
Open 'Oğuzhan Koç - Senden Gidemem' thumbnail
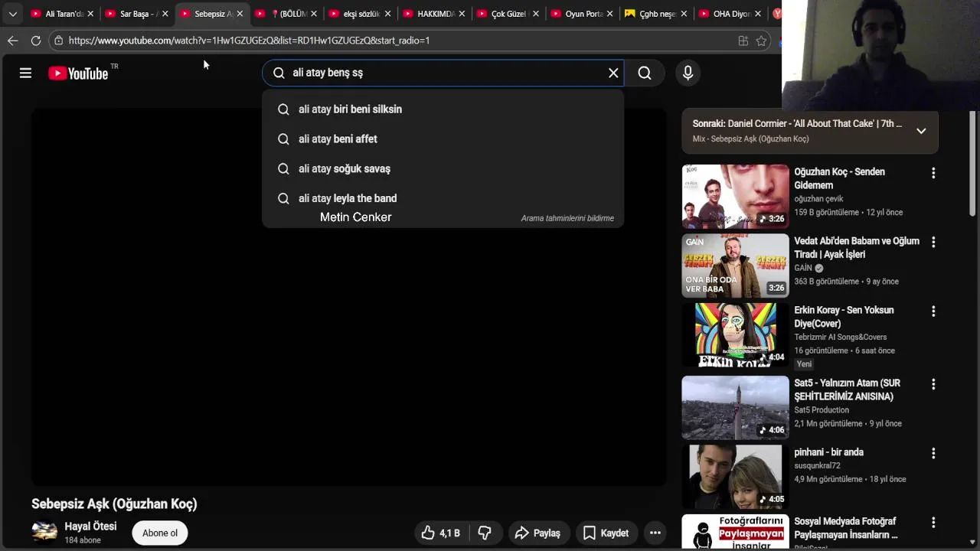pos(735,197)
